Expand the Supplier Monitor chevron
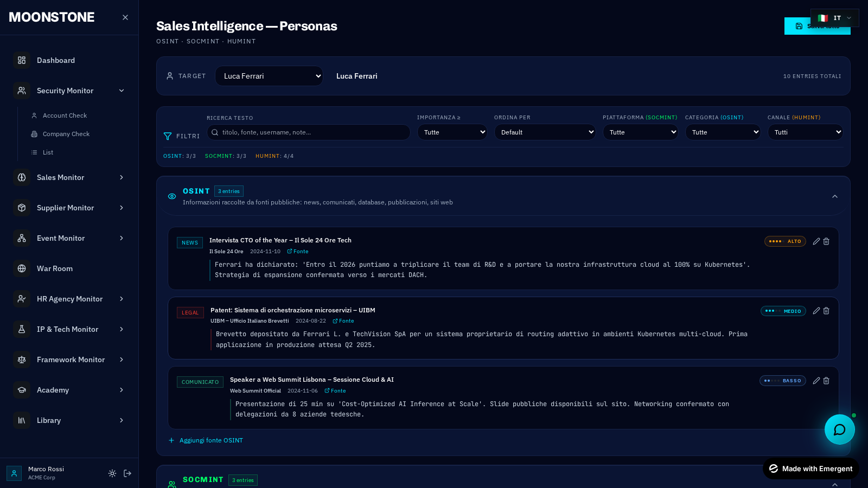Viewport: 868px width, 488px height. click(122, 208)
